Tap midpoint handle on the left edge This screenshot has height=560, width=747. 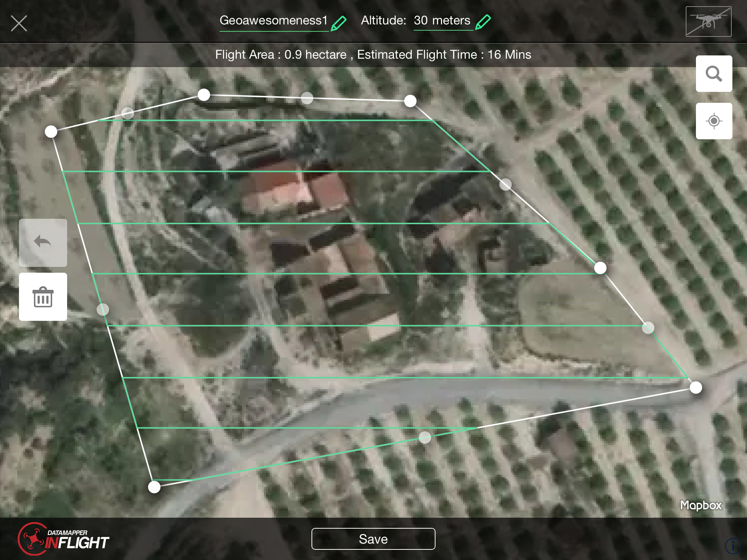coord(103,310)
